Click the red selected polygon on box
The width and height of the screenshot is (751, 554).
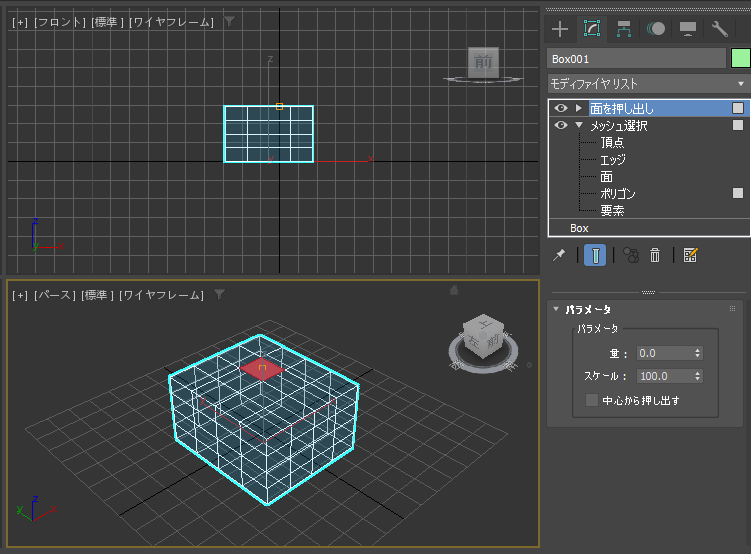(262, 369)
